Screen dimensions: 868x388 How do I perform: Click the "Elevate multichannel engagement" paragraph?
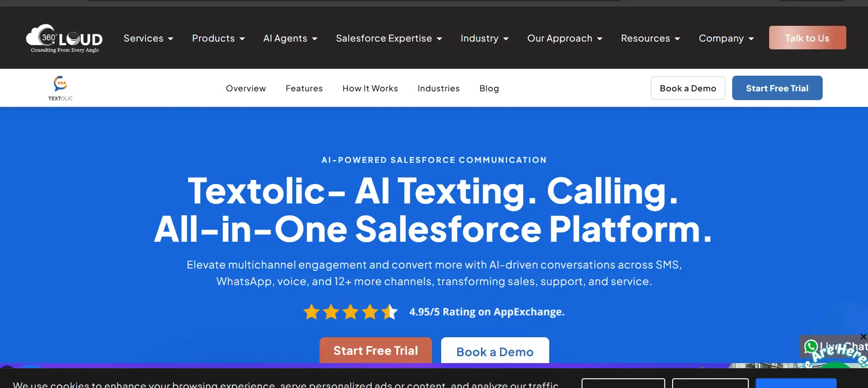click(434, 273)
